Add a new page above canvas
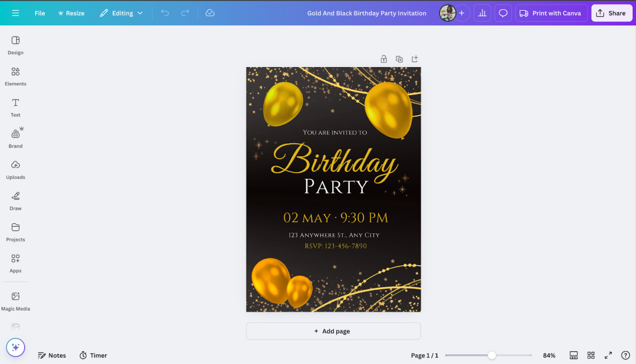The image size is (636, 364). click(415, 59)
